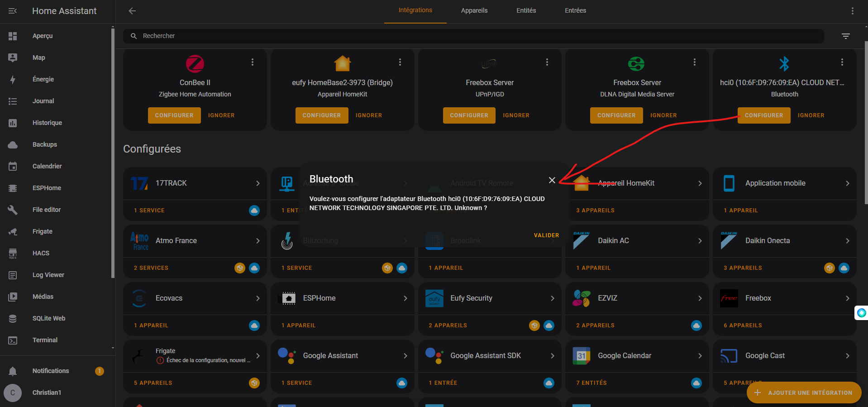Open the Map sidebar icon
The image size is (868, 407).
[x=13, y=57]
